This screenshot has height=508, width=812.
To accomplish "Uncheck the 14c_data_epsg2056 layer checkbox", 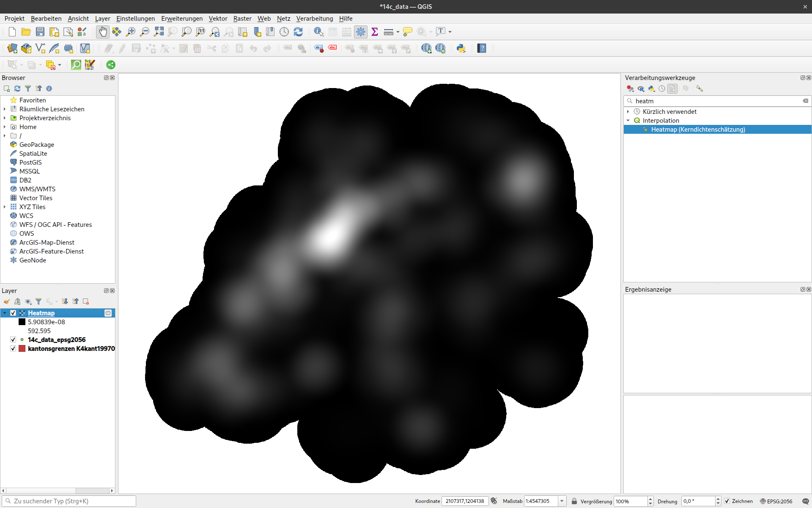I will 13,340.
